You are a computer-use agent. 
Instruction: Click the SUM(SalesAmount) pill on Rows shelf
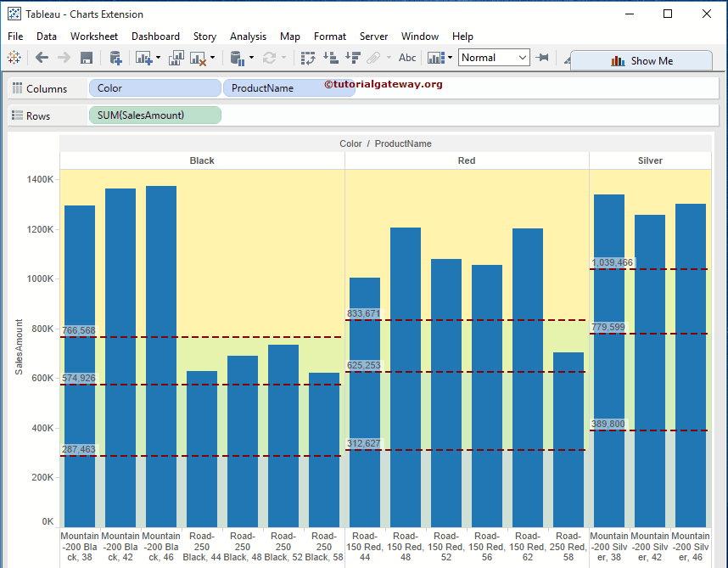pyautogui.click(x=155, y=114)
